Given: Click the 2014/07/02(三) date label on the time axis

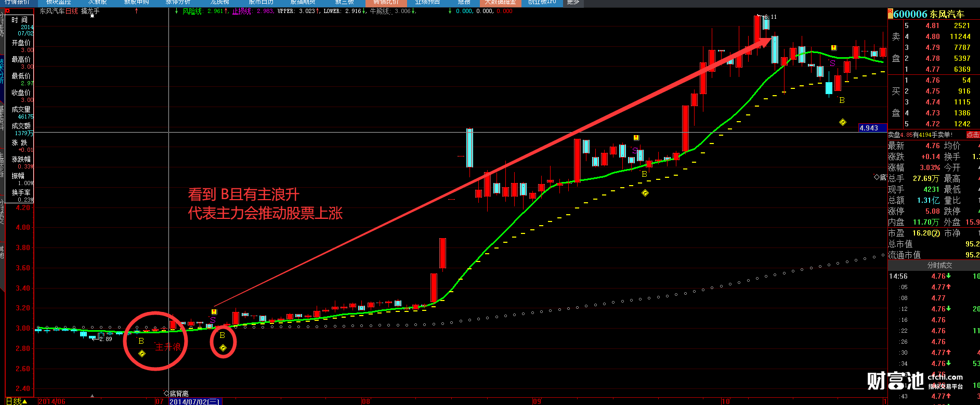Looking at the screenshot, I should point(195,401).
